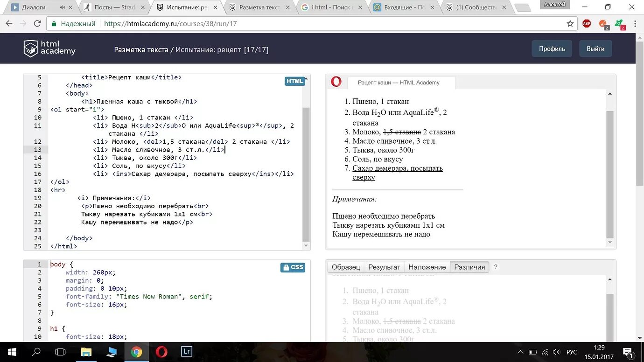This screenshot has width=644, height=362.
Task: Bookmark this page with the star icon
Action: point(570,24)
